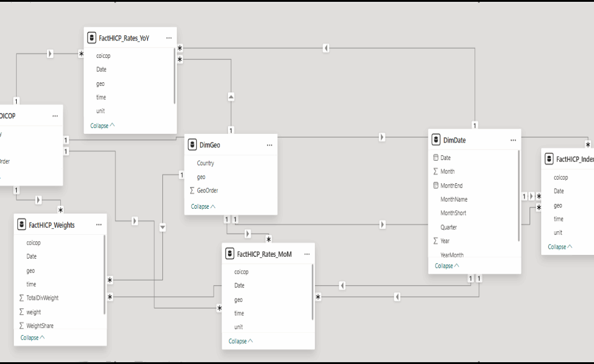Open more options menu on FactHICP_Rates_YoY
Image resolution: width=594 pixels, height=364 pixels.
coord(169,38)
